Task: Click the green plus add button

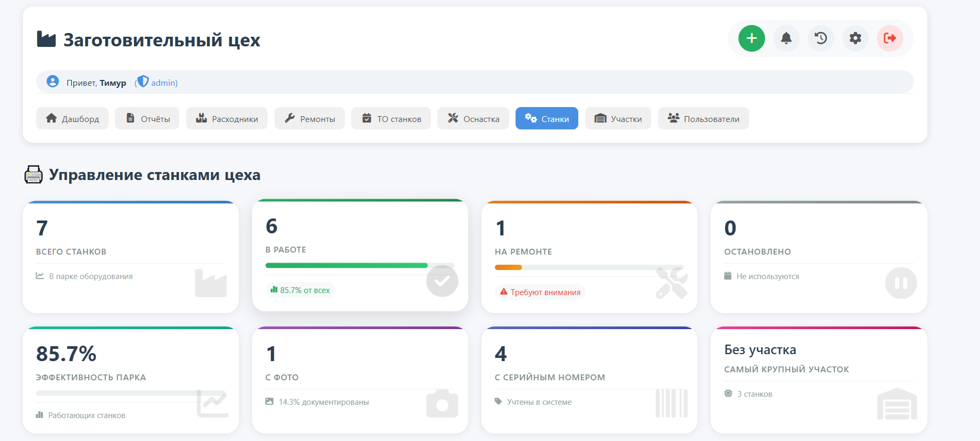Action: point(751,38)
